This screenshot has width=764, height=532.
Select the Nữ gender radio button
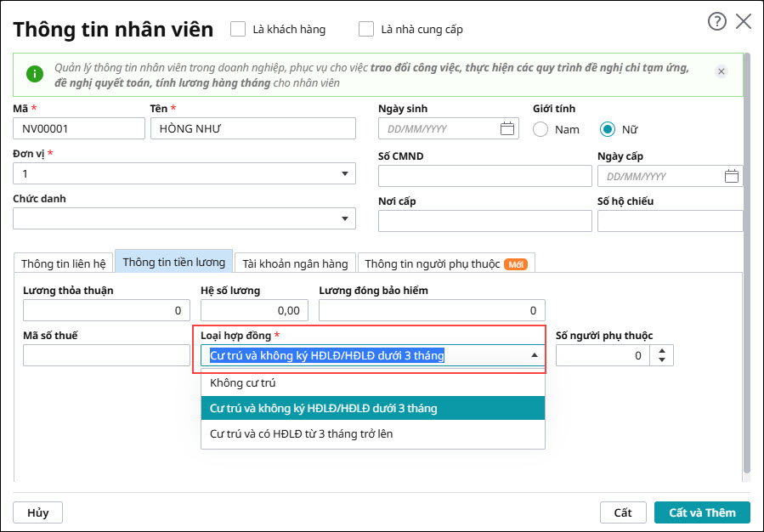coord(607,129)
